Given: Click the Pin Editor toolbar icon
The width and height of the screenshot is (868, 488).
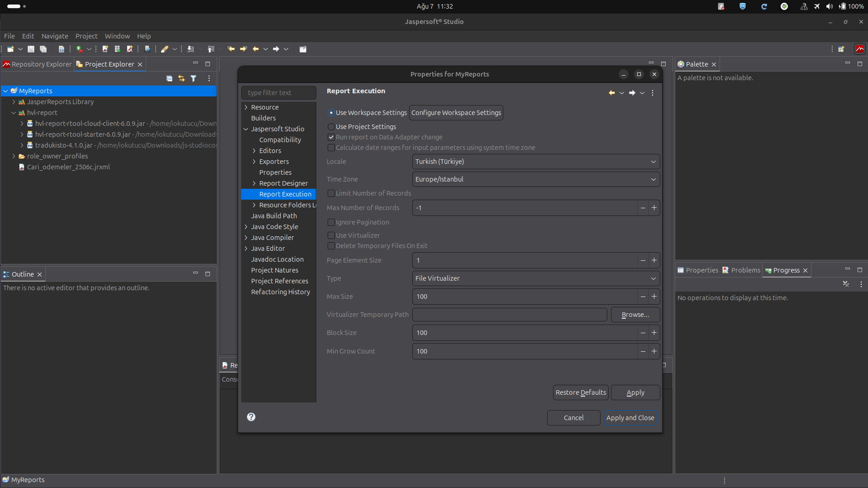Looking at the screenshot, I should [x=303, y=49].
